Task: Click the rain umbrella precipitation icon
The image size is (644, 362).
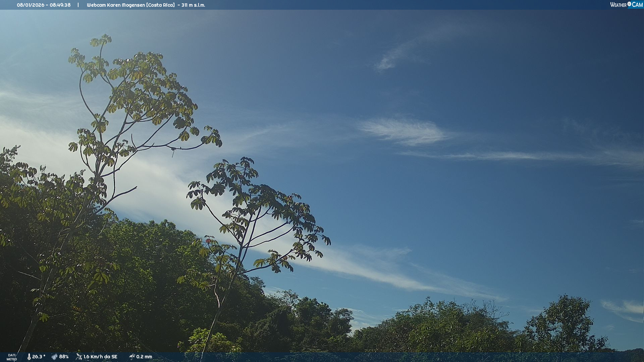Action: (x=132, y=357)
